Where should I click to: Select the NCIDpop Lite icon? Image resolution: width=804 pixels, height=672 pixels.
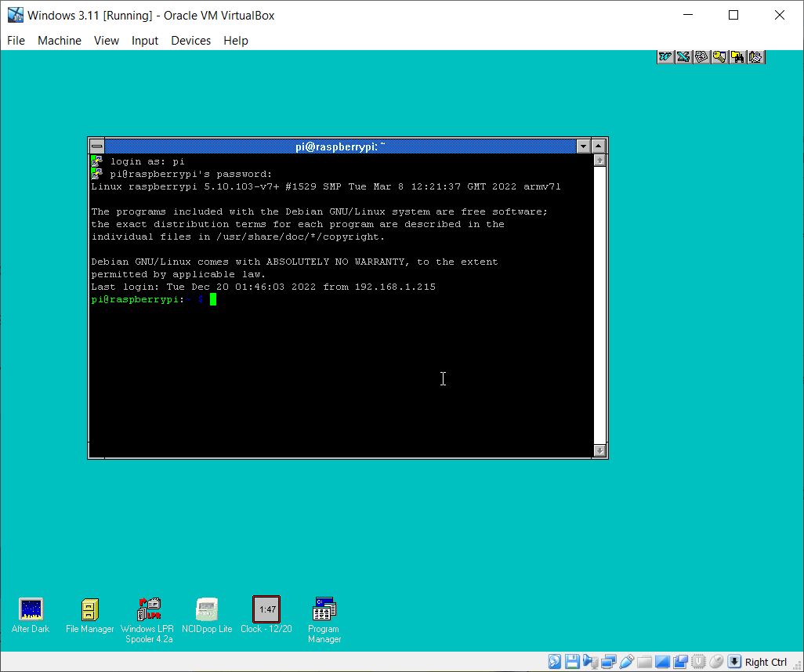pyautogui.click(x=207, y=616)
